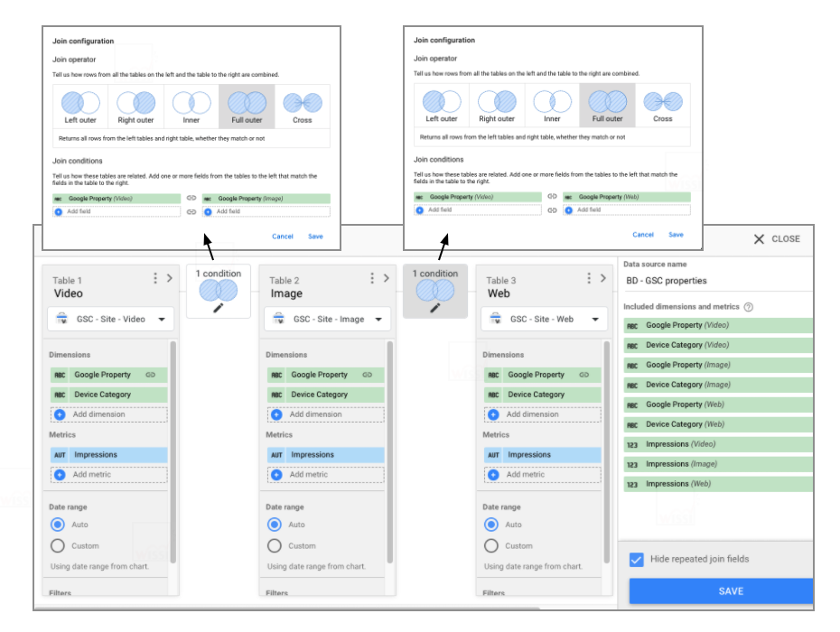Open Table 1 Video three-dot menu
The width and height of the screenshot is (840, 632).
[155, 278]
